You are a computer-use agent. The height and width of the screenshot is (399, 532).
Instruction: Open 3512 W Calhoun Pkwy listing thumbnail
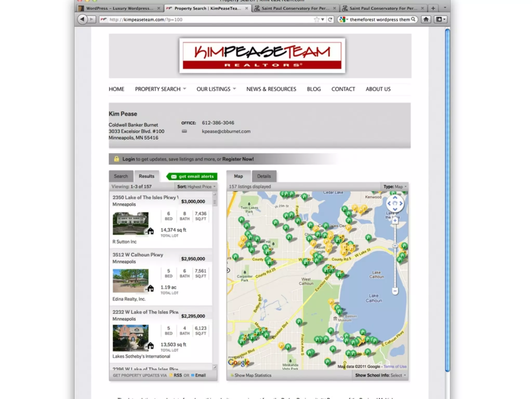click(130, 281)
